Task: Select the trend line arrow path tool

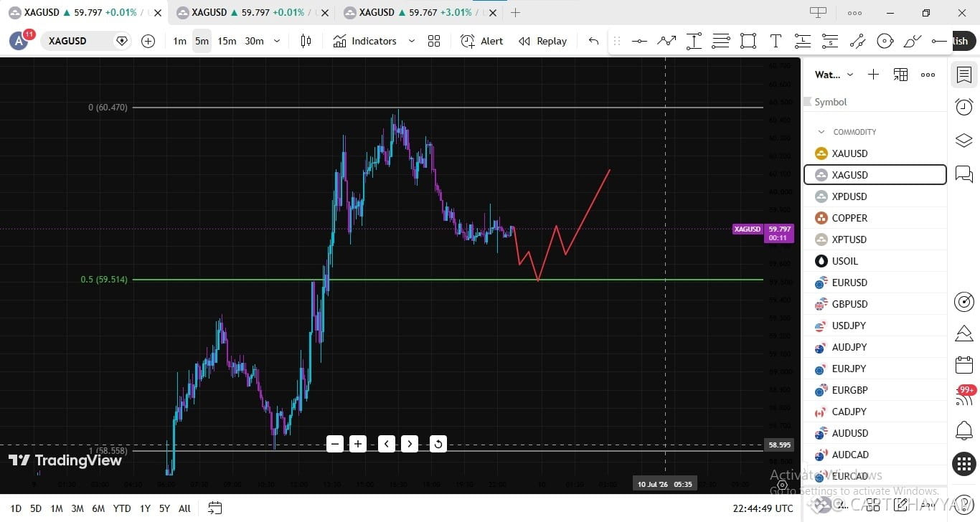Action: click(666, 41)
